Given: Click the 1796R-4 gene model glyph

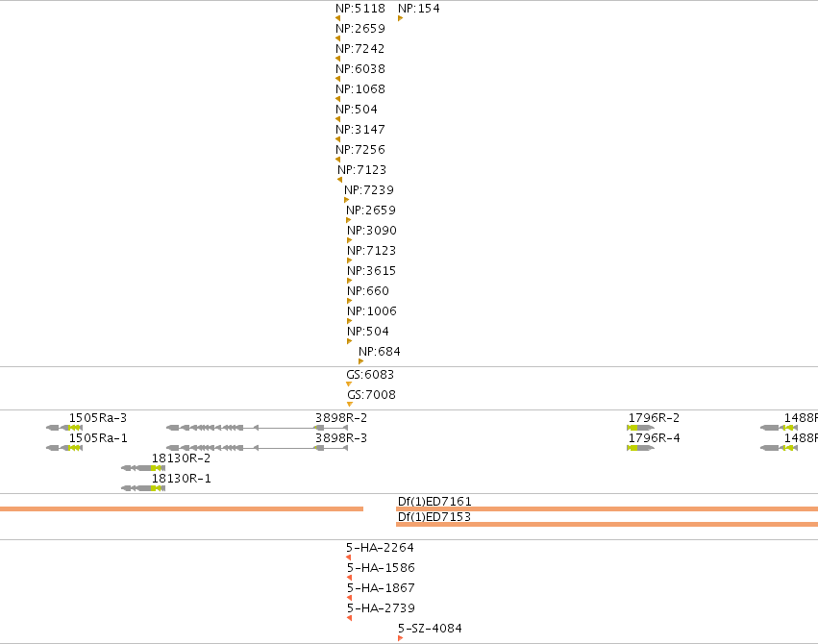Looking at the screenshot, I should [x=640, y=448].
